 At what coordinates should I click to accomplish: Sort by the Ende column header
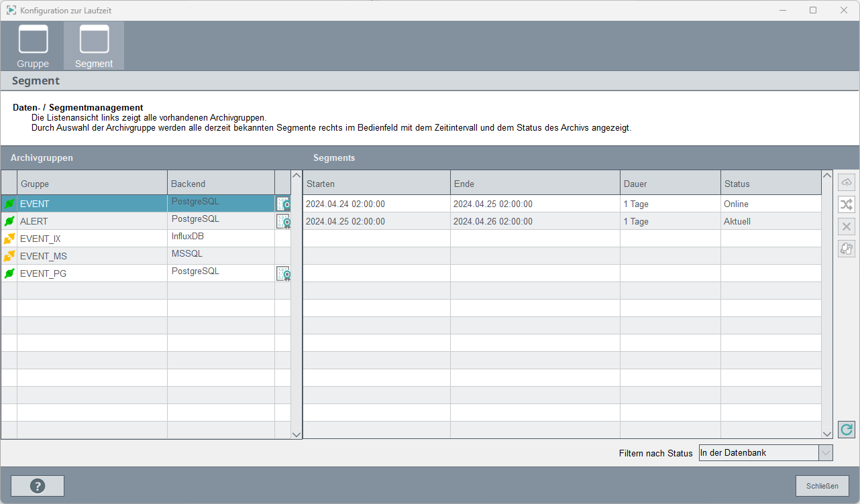535,183
